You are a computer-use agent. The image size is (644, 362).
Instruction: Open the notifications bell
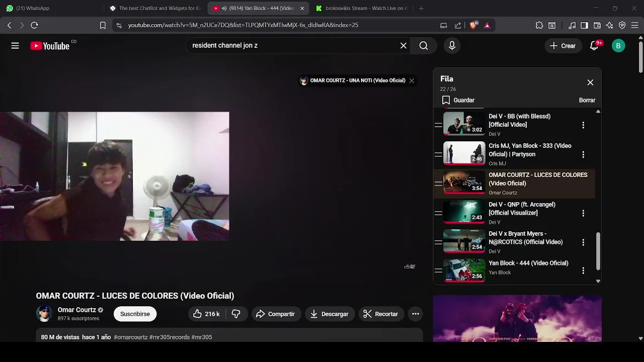tap(594, 46)
